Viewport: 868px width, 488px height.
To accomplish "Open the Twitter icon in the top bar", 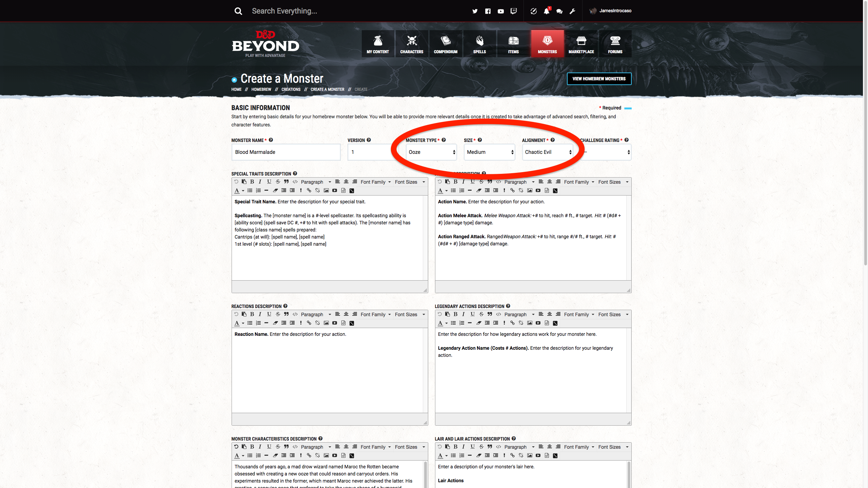I will [475, 11].
